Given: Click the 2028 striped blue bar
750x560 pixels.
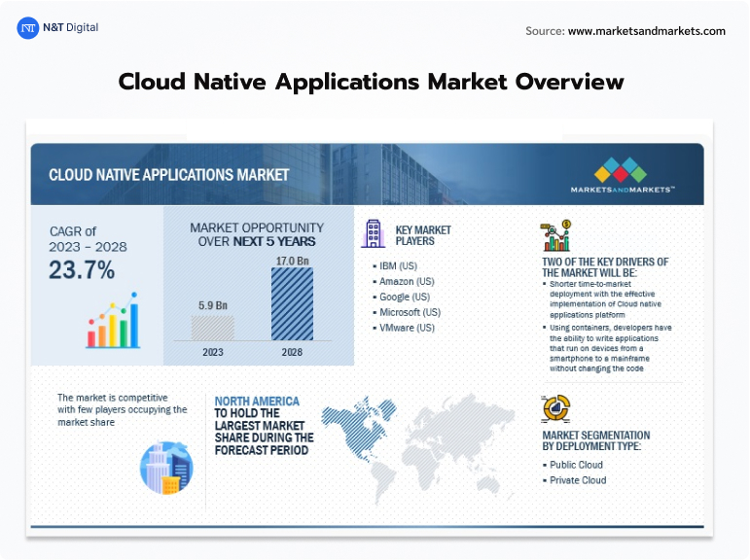Looking at the screenshot, I should click(x=292, y=304).
